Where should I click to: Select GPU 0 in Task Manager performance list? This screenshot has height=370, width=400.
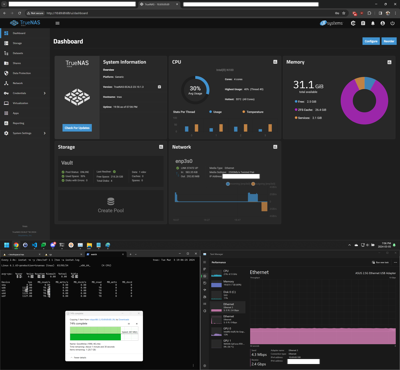pyautogui.click(x=228, y=331)
